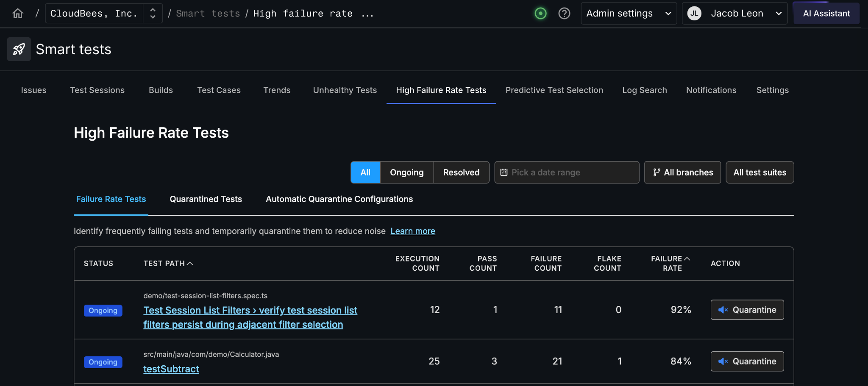Open the Notifications tab
868x386 pixels.
click(711, 90)
